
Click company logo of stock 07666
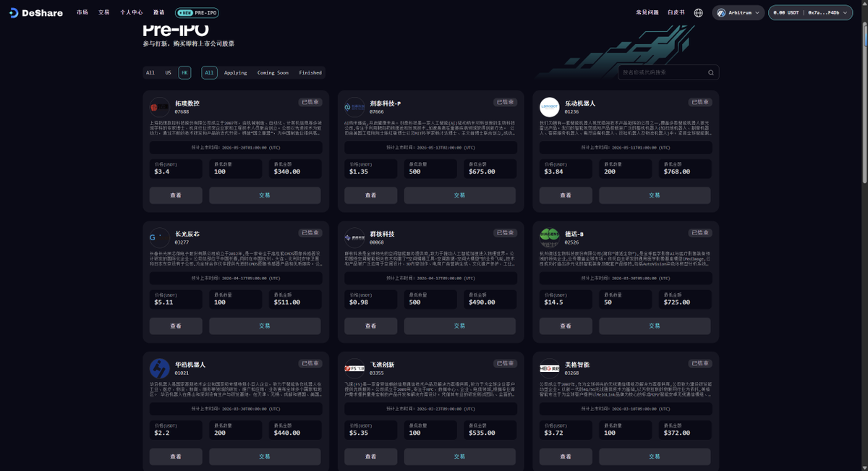[x=354, y=107]
